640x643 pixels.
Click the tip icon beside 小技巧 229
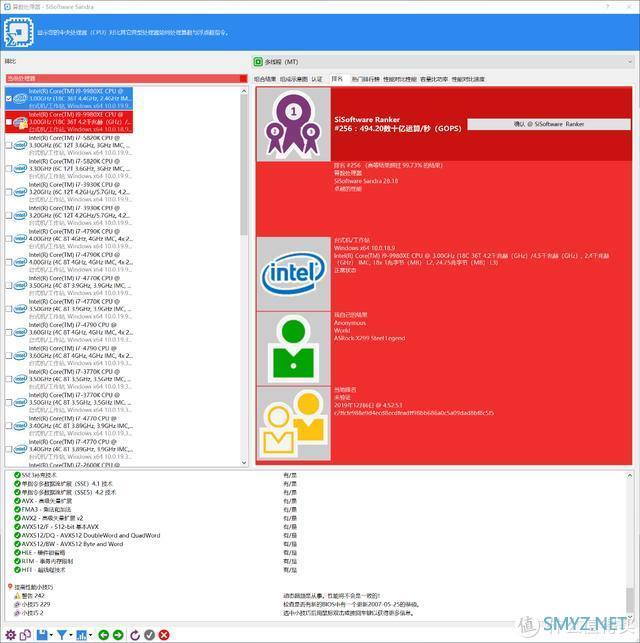tap(17, 604)
